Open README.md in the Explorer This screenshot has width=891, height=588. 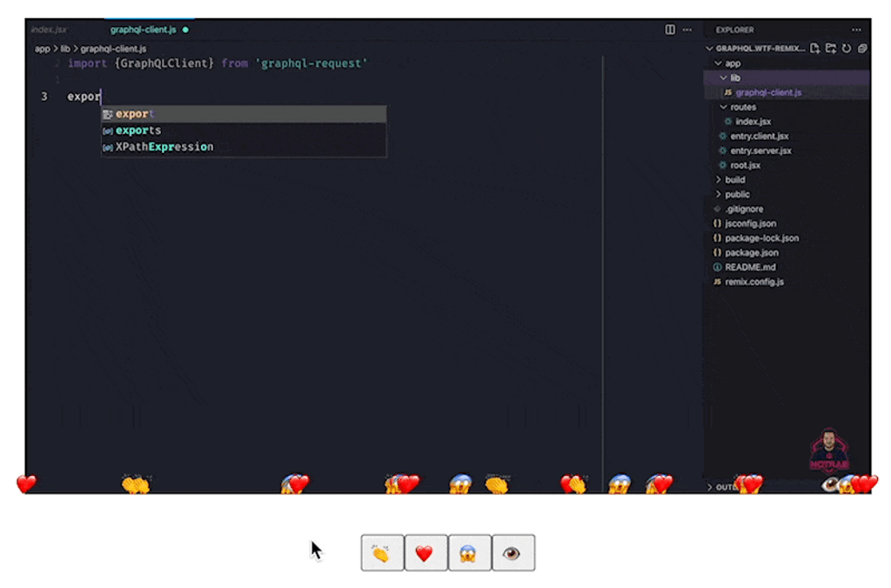point(786,267)
